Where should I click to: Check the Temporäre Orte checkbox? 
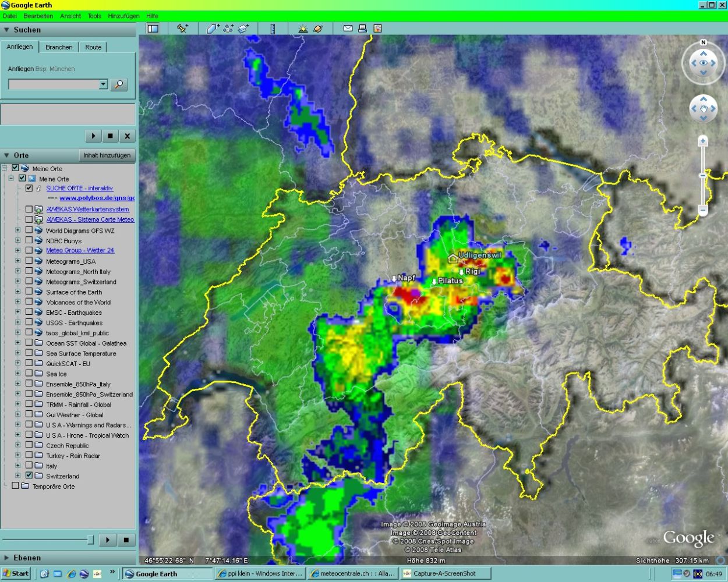15,486
